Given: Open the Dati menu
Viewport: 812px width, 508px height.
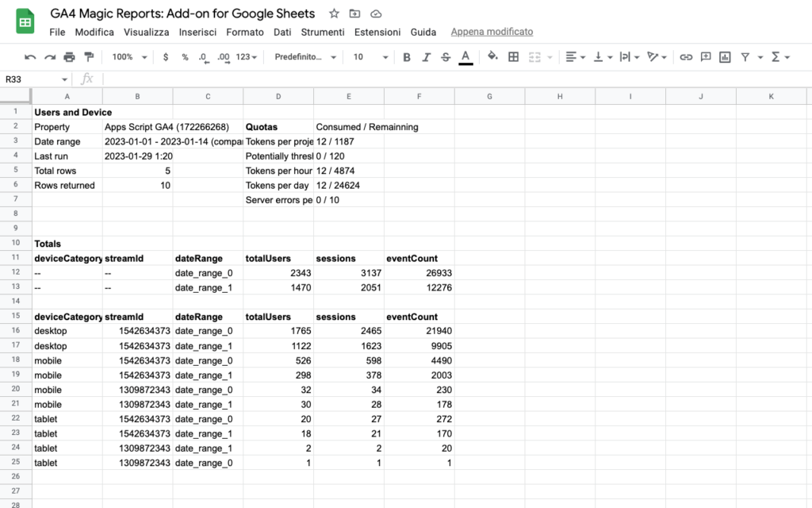Looking at the screenshot, I should tap(282, 32).
